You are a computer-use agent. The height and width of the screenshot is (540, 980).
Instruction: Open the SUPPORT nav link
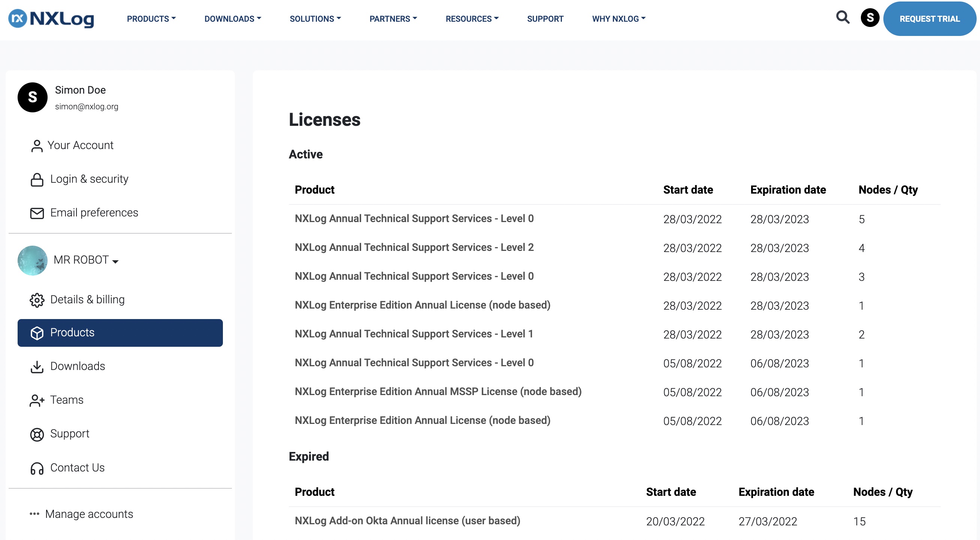(x=545, y=19)
